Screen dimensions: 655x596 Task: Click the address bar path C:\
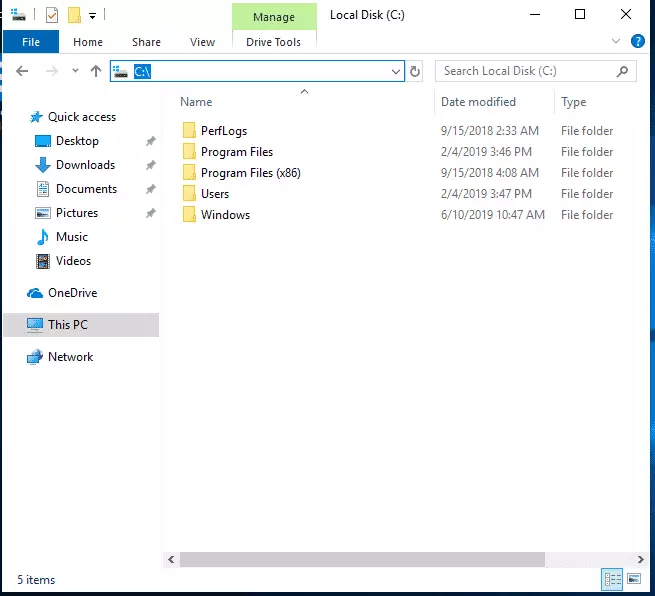[x=142, y=71]
